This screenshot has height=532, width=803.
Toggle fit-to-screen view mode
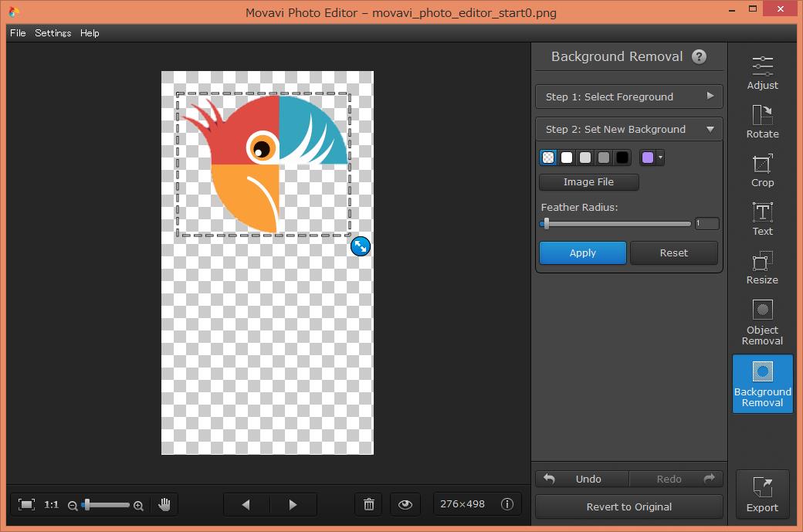click(x=27, y=504)
